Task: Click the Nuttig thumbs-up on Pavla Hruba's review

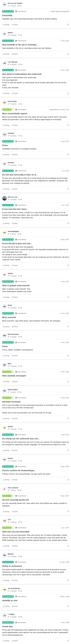Action: coord(6,125)
